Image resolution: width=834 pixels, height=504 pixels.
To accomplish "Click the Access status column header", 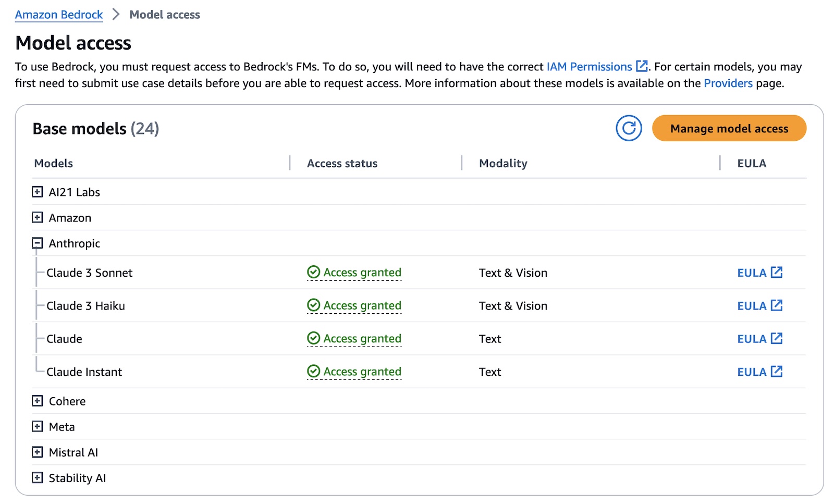I will [342, 163].
